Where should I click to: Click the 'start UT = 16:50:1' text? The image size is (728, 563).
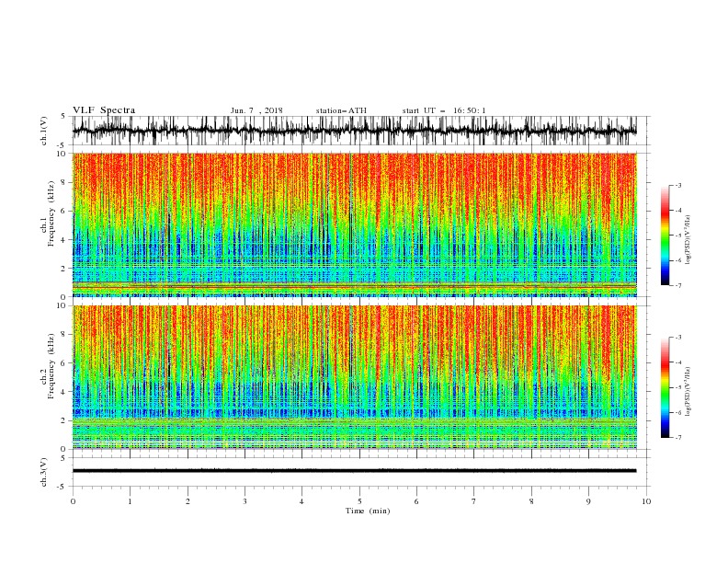(x=444, y=110)
